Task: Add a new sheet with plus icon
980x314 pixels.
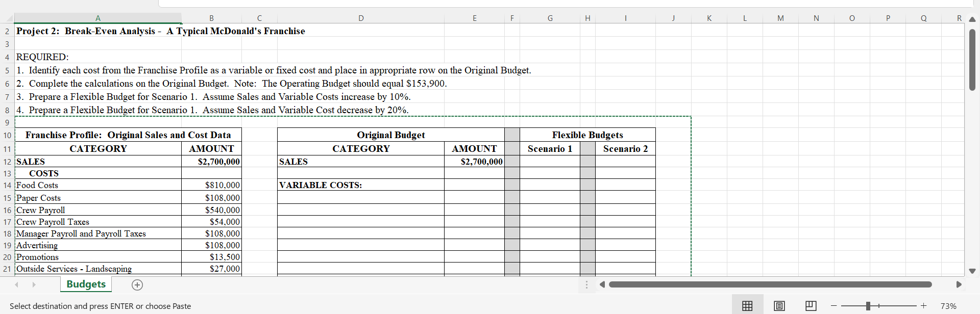Action: (x=137, y=285)
